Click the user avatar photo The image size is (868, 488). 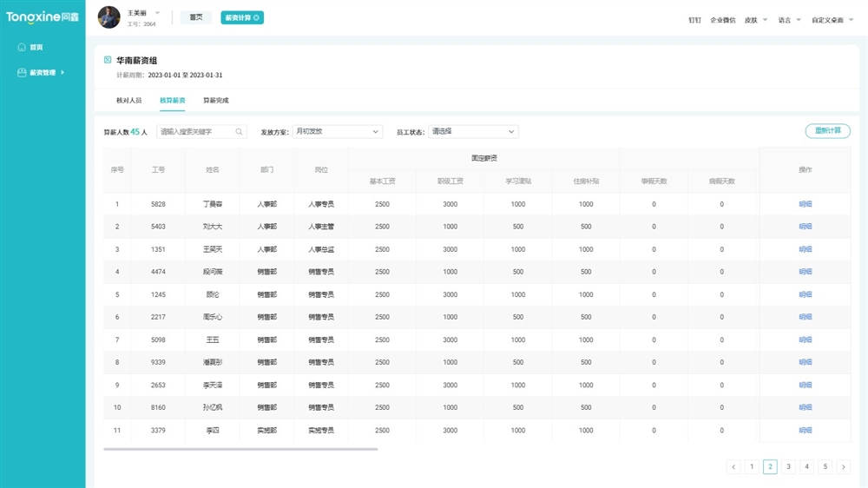[108, 17]
